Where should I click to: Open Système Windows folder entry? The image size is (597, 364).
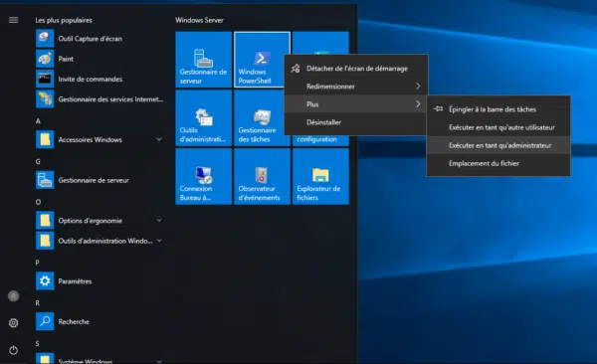point(99,359)
